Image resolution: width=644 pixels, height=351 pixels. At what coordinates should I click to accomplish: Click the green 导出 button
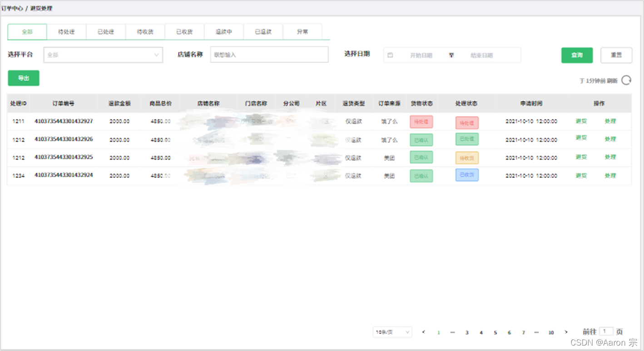(x=24, y=78)
